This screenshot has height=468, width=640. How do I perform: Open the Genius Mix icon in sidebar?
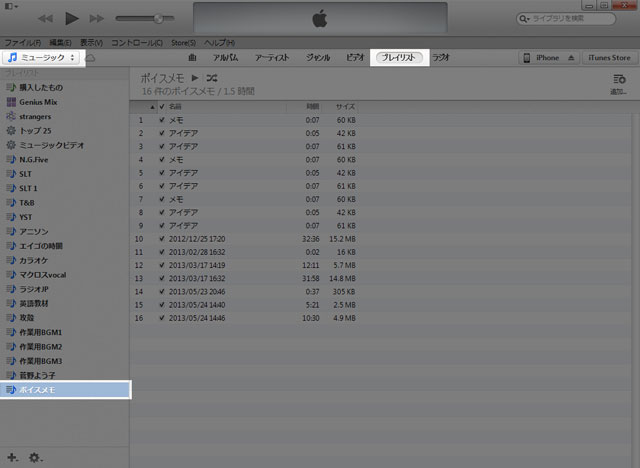(x=11, y=102)
